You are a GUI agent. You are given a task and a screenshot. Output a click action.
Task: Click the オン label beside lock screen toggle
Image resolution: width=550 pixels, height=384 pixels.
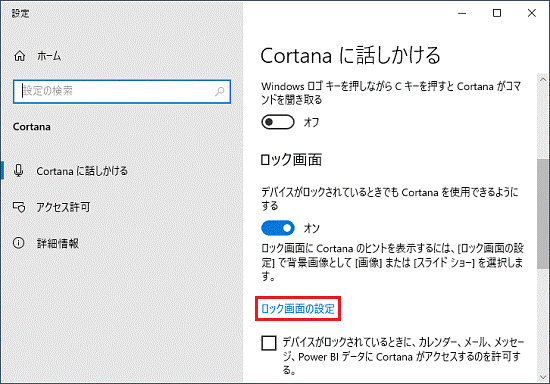click(311, 228)
